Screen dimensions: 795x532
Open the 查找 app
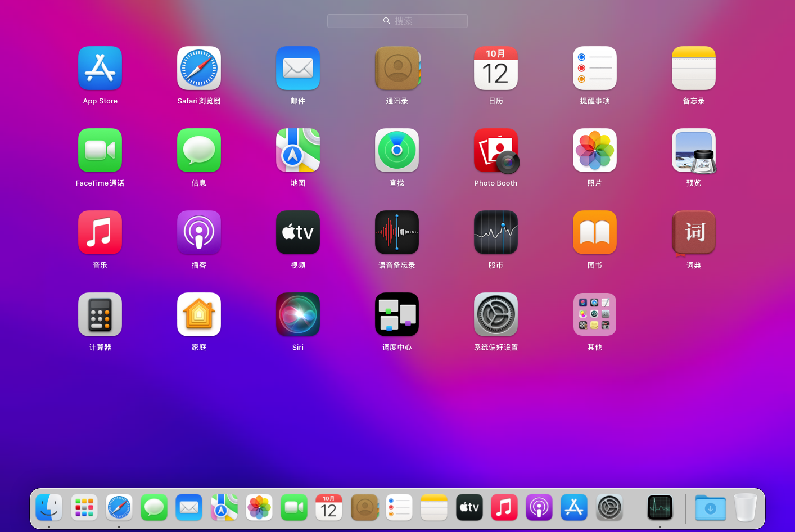pyautogui.click(x=397, y=150)
